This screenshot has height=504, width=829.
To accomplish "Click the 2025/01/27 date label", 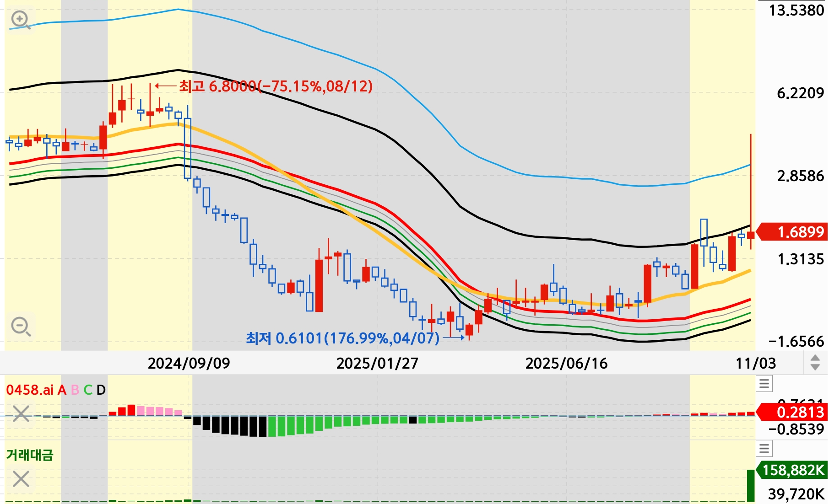I will point(378,363).
